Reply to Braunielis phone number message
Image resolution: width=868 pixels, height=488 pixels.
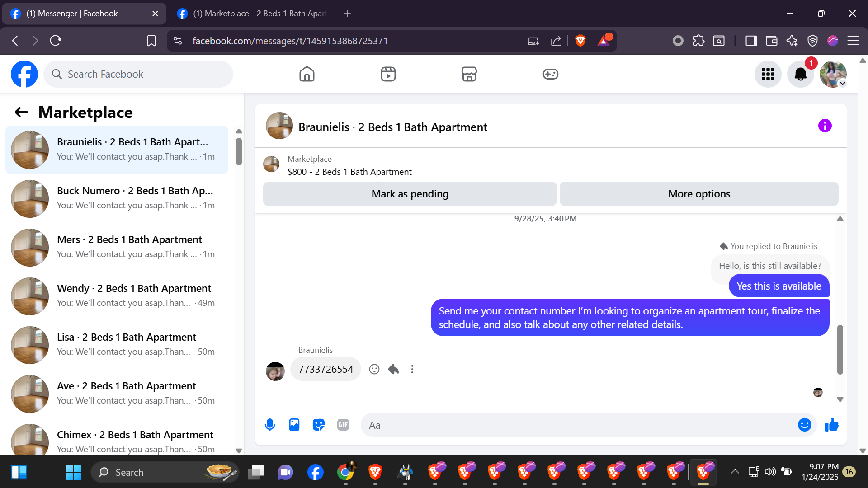393,369
